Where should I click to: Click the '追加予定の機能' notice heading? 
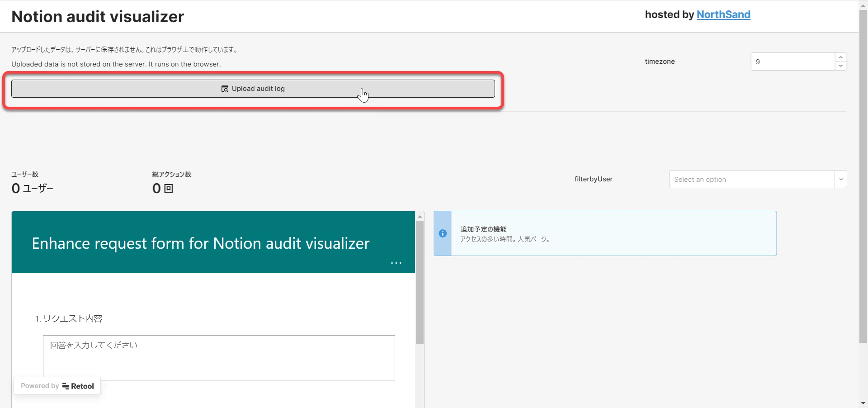[483, 229]
